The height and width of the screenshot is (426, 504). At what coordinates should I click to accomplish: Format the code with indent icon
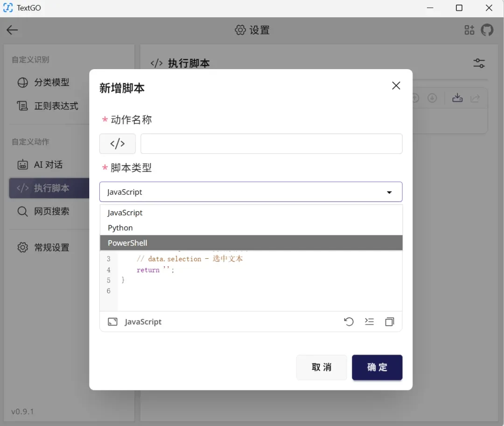pyautogui.click(x=369, y=322)
